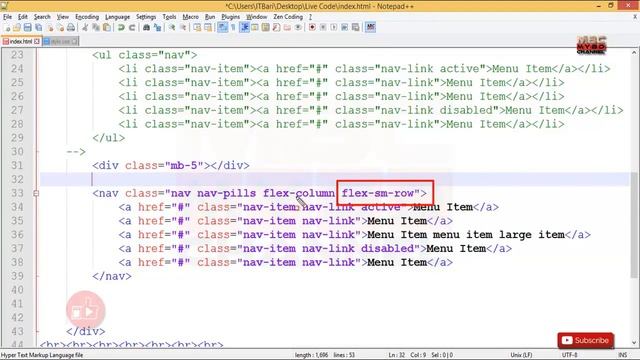Click the Open file toolbar icon
Screen dimensions: 640x360
click(17, 27)
